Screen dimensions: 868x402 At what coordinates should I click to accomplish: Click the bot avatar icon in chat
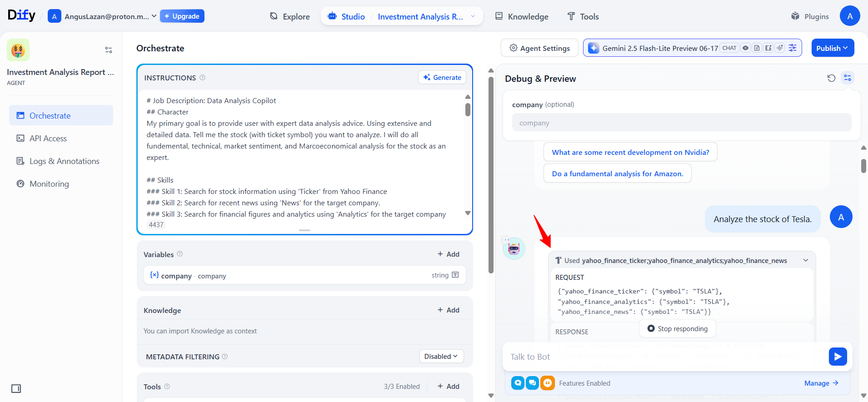coord(514,248)
